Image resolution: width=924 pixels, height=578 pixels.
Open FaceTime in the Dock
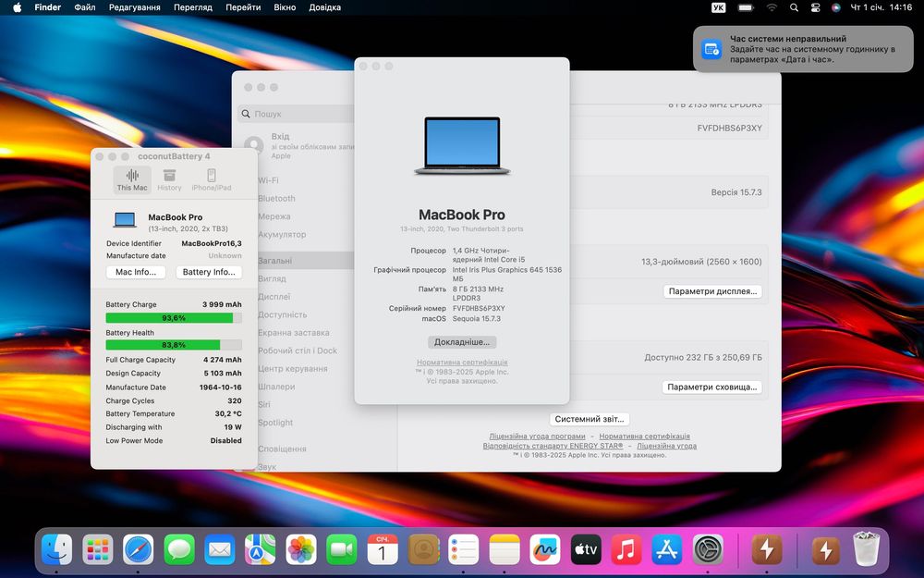point(342,549)
